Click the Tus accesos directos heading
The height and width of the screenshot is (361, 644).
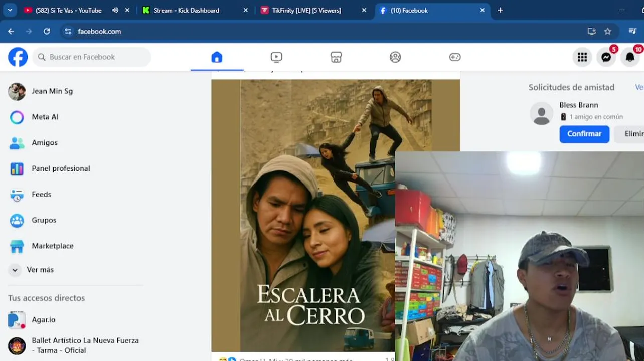[x=46, y=298]
